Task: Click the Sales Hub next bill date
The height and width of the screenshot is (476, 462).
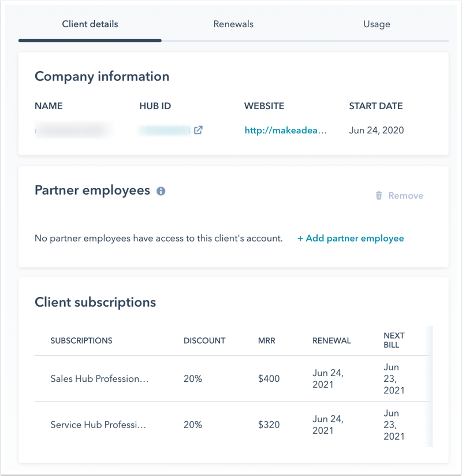Action: point(394,378)
